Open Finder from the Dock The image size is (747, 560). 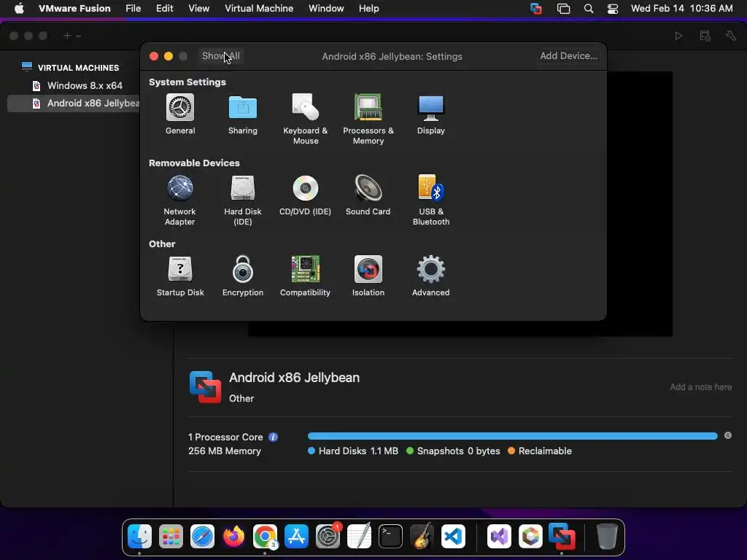[x=139, y=537]
